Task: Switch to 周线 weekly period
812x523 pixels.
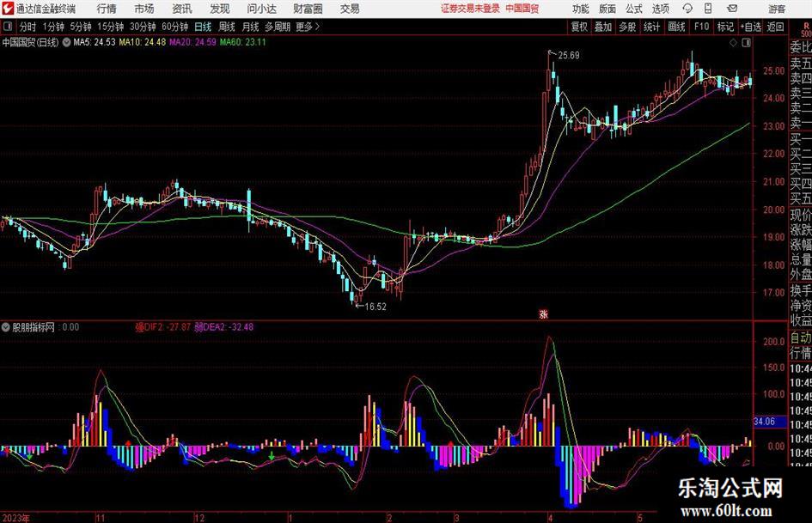Action: (227, 27)
